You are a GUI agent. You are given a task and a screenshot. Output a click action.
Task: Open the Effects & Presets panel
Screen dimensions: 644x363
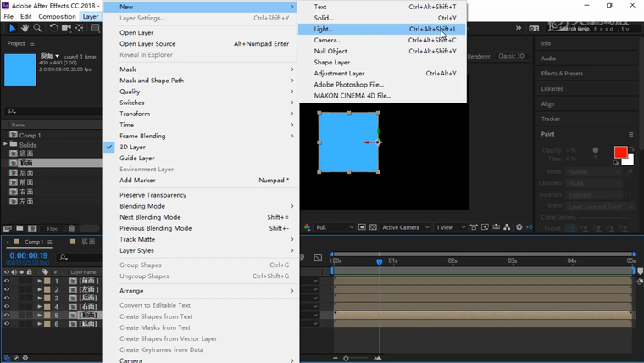click(x=561, y=74)
